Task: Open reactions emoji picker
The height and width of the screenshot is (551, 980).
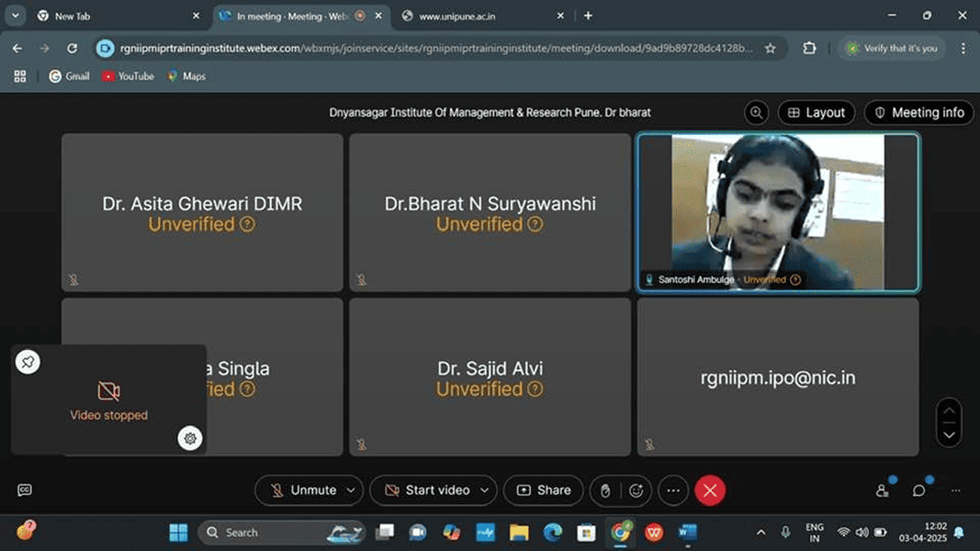Action: (636, 491)
